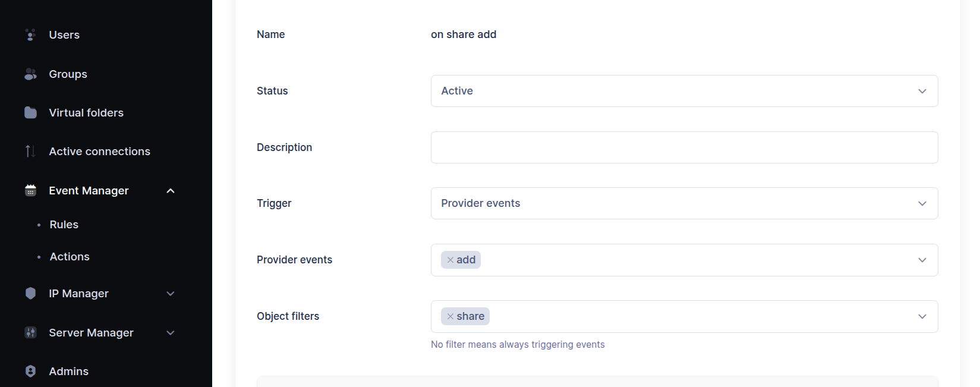Expand the IP Manager submenu chevron
The height and width of the screenshot is (387, 980).
pyautogui.click(x=171, y=294)
